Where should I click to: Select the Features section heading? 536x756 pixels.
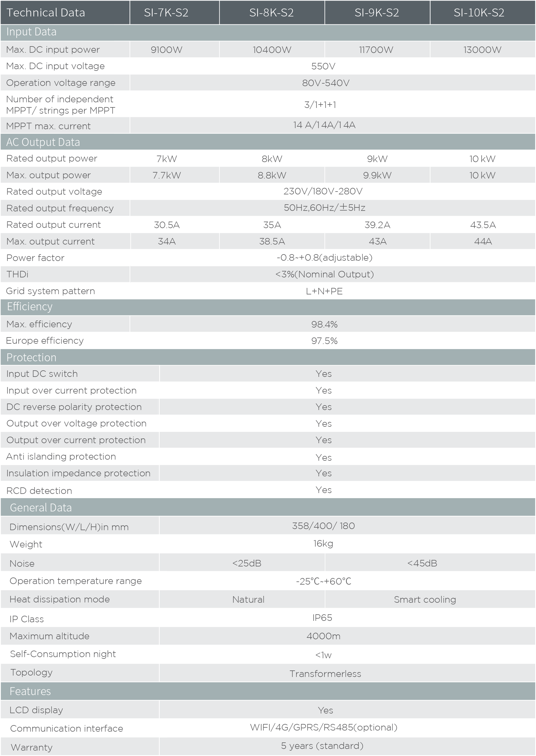click(30, 691)
